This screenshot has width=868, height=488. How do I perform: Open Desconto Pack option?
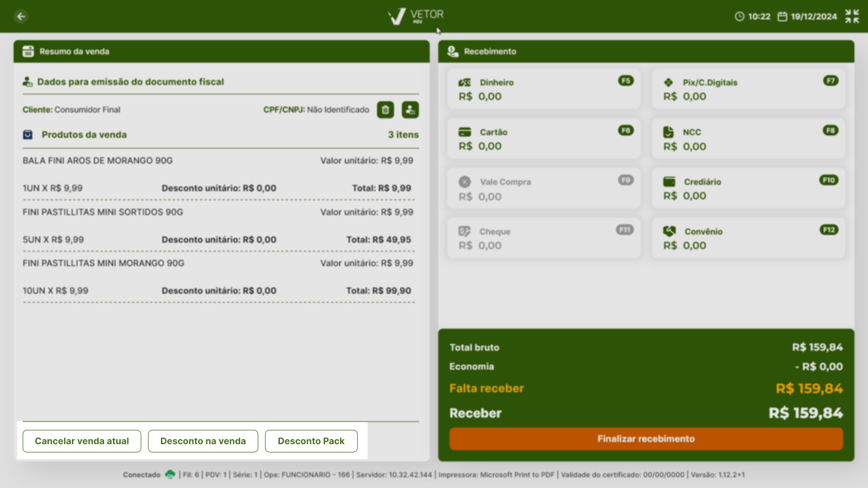(x=311, y=441)
